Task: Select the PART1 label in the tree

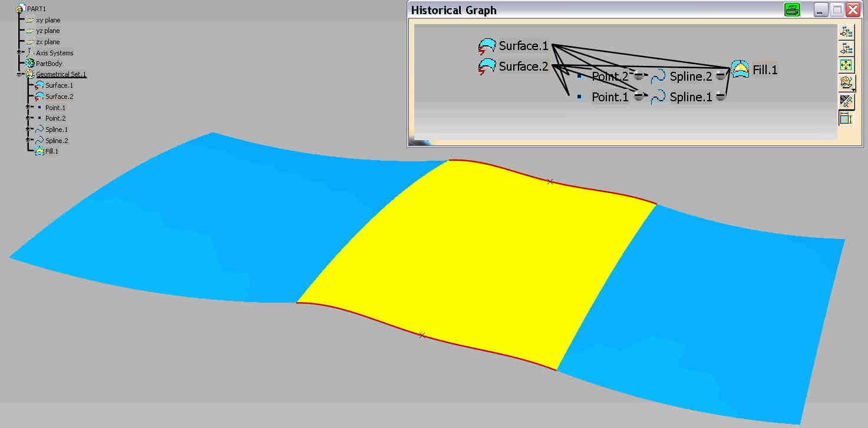Action: click(37, 9)
